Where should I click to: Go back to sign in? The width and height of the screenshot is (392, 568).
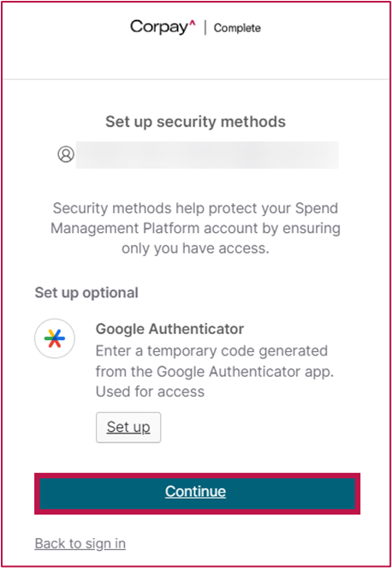click(80, 543)
